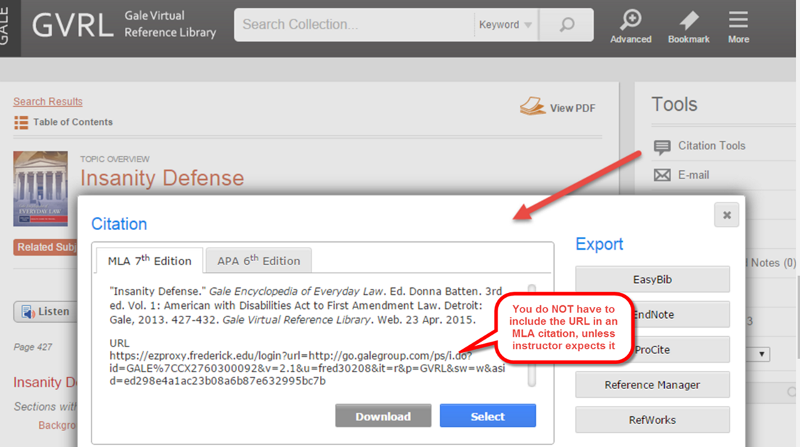Screen dimensions: 800x447
Task: Click the View PDF link
Action: (x=572, y=108)
